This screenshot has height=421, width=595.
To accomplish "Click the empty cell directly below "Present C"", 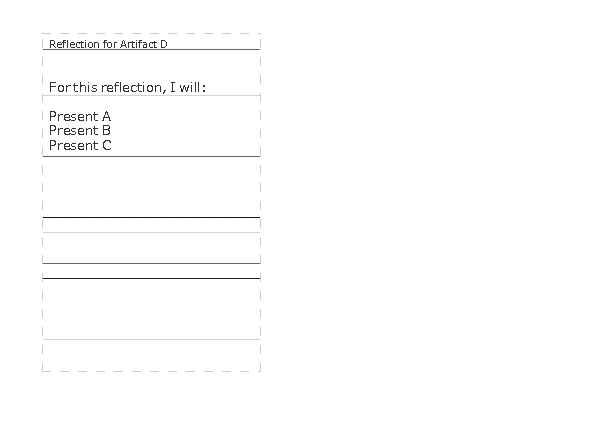I will (151, 187).
